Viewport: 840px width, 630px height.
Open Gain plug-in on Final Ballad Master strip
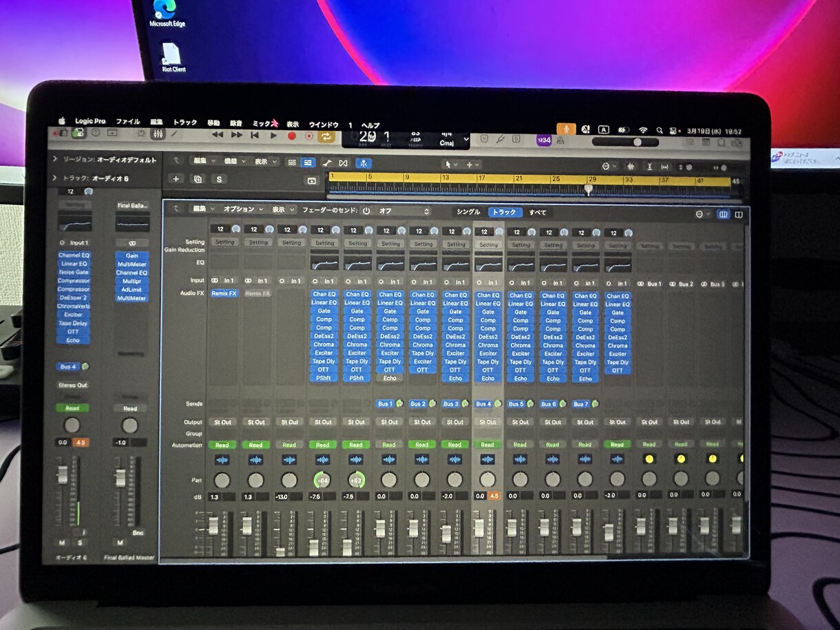132,255
